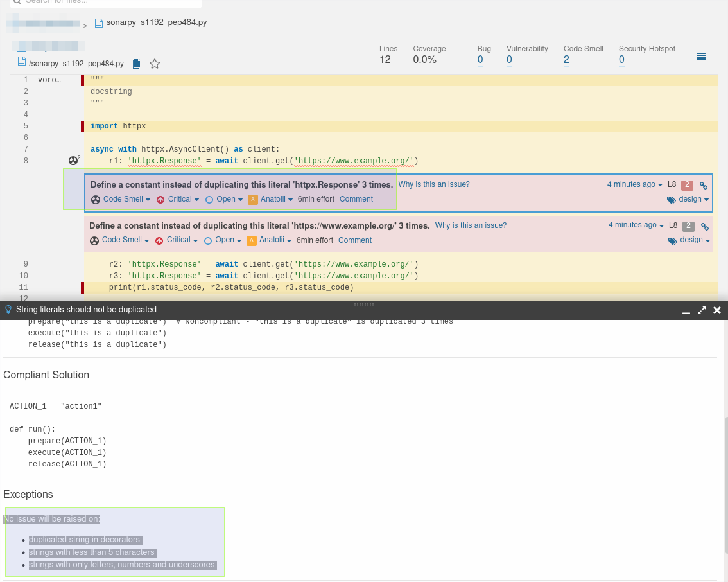Click the 'ACTION_1 = "action1"' code line
Viewport: 728px width, 582px height.
pyautogui.click(x=55, y=406)
